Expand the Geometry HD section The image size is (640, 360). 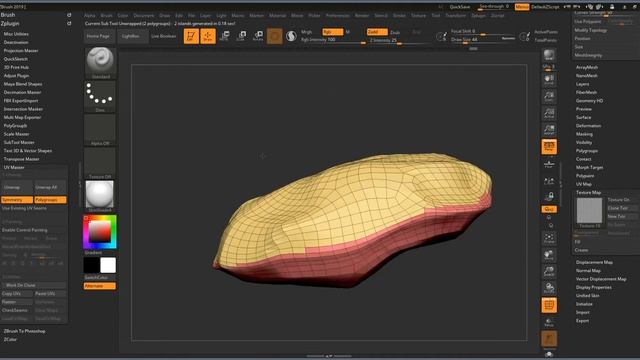tap(589, 101)
